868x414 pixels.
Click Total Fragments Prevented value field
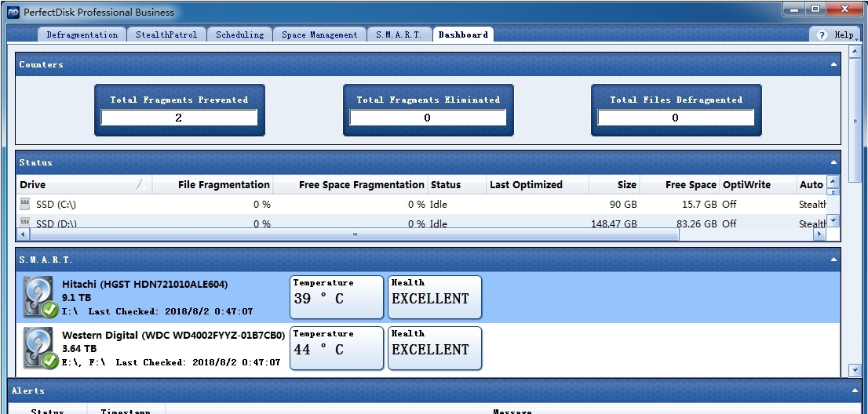tap(179, 117)
